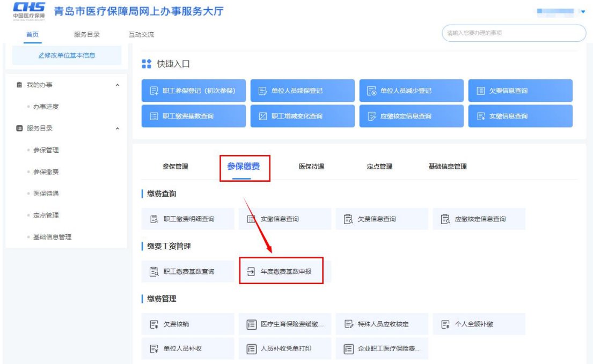Image resolution: width=593 pixels, height=364 pixels.
Task: Click the 应缴核定信息查询 blue shortcut button
Action: (412, 116)
